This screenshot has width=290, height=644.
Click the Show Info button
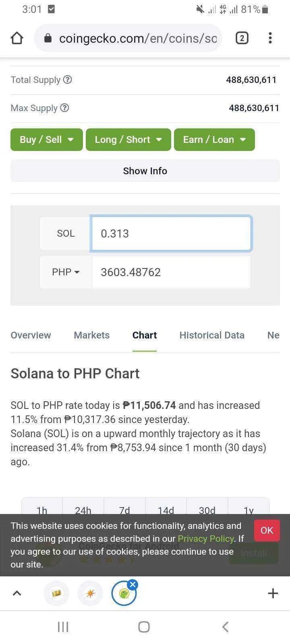[145, 171]
